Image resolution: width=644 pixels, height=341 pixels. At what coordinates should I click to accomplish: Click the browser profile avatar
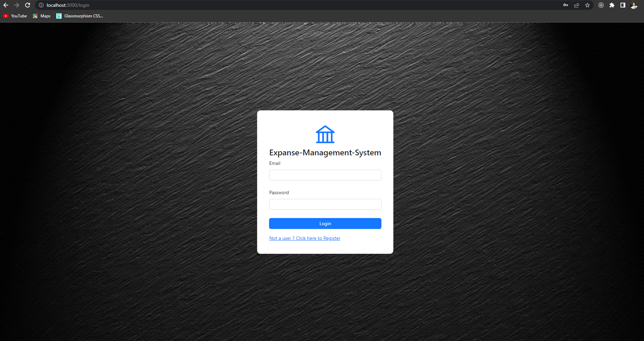coord(634,5)
